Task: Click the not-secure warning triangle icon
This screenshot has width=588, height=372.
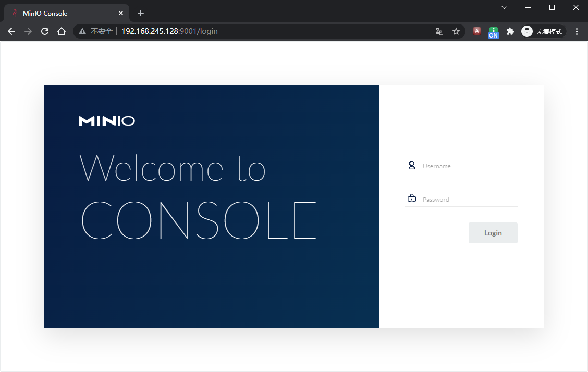Action: 82,31
